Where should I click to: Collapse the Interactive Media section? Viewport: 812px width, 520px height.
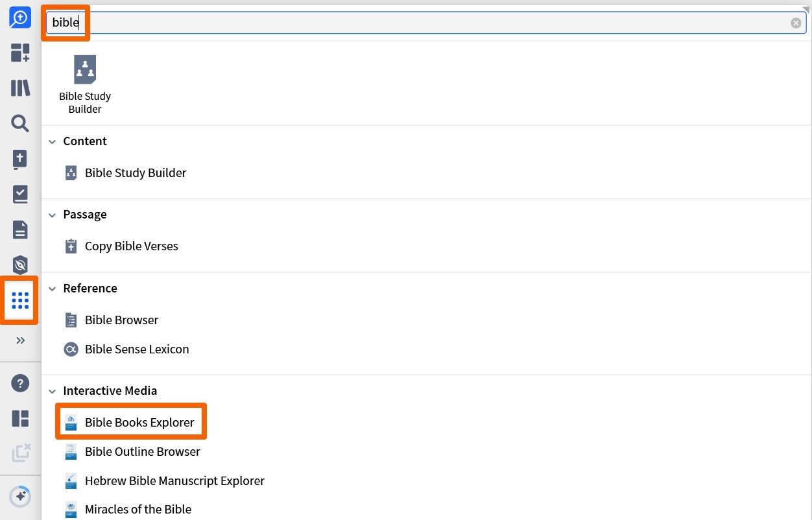pos(53,391)
